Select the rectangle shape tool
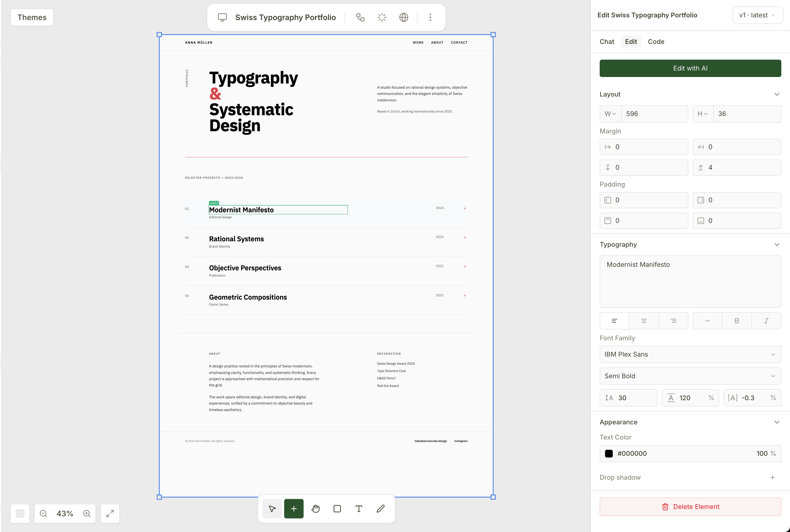 (x=337, y=509)
